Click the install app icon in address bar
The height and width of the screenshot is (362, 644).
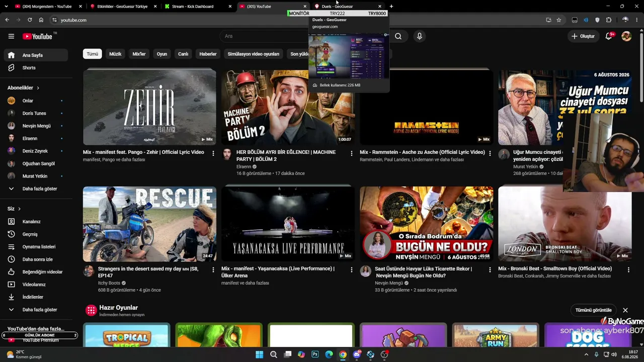click(548, 20)
